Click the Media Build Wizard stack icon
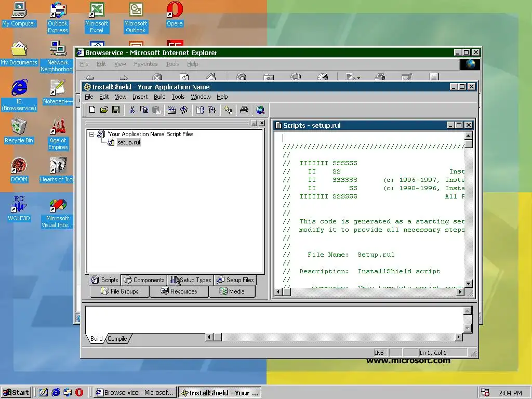Image resolution: width=532 pixels, height=399 pixels. point(183,110)
